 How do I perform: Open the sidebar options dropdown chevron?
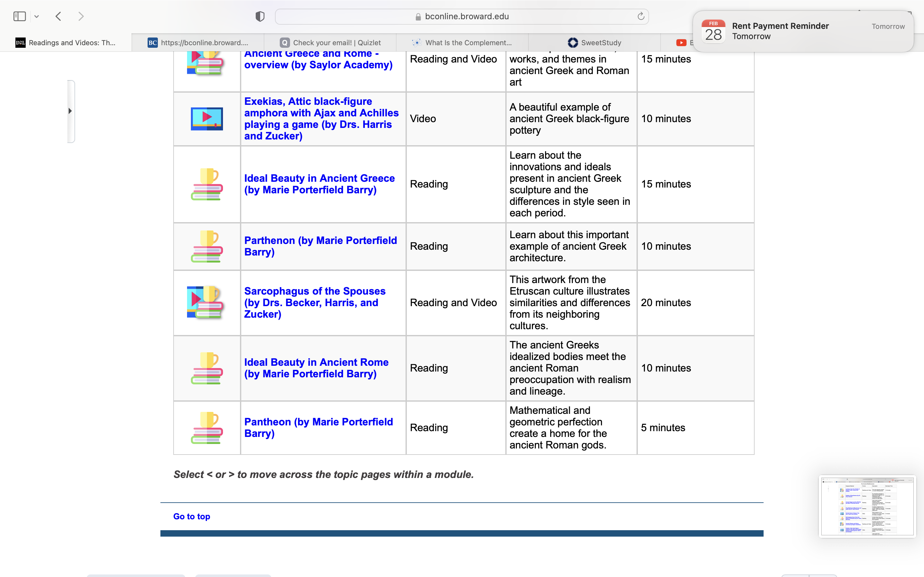(37, 16)
